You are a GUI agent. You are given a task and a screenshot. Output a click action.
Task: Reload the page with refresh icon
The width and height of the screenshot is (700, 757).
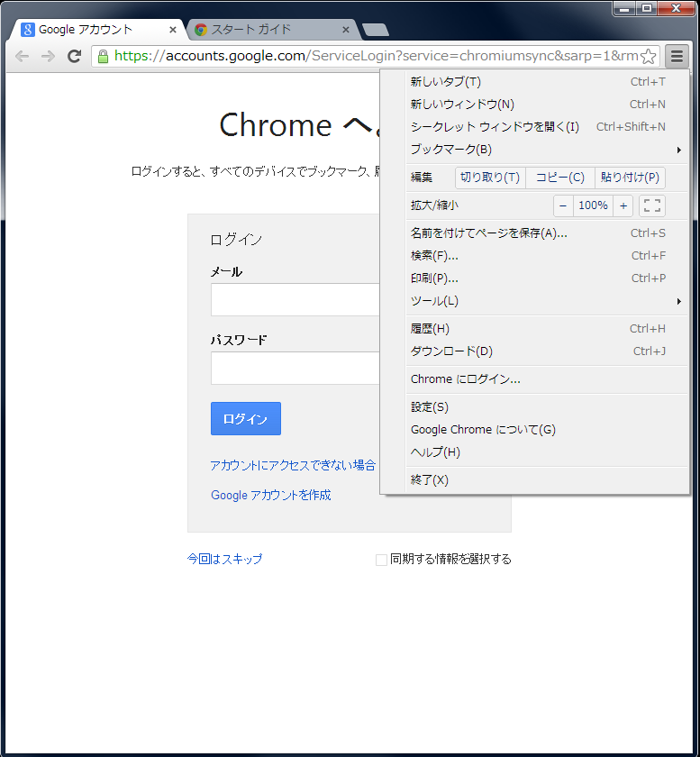click(x=74, y=57)
